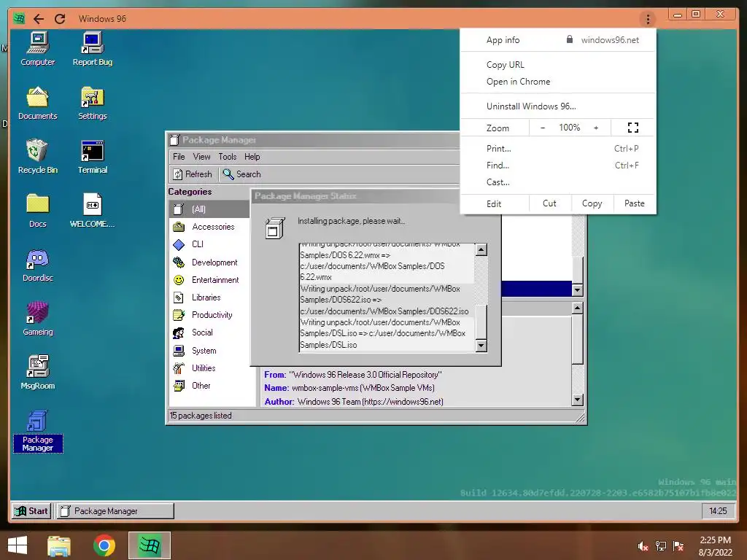Click the muted volume tray icon
The image size is (747, 560).
click(643, 546)
